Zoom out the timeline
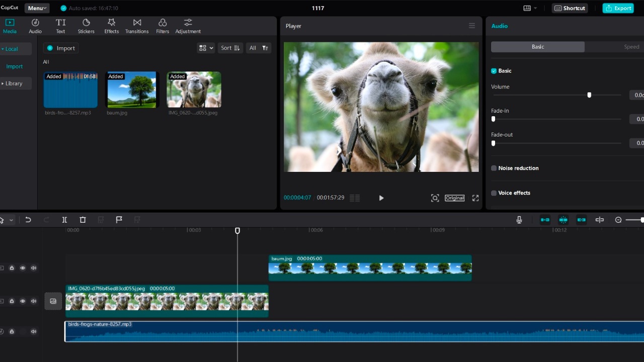 click(x=618, y=220)
